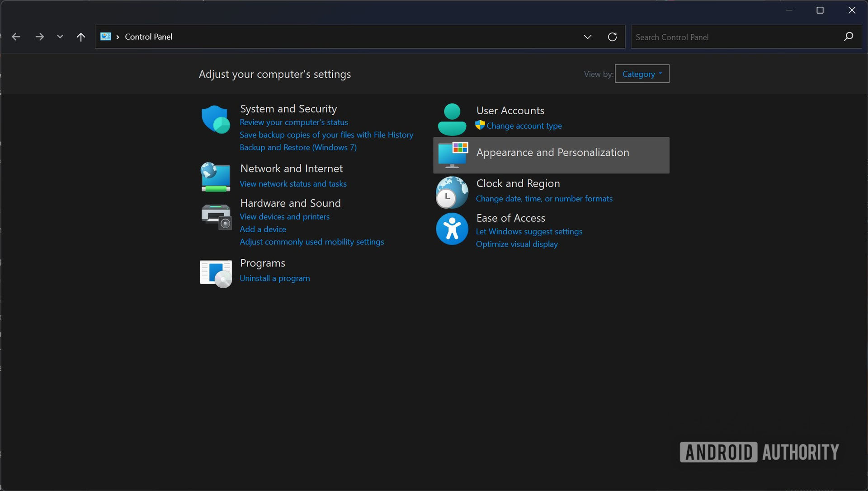Expand the View by Category dropdown
Screen dimensions: 868x491
(x=642, y=73)
